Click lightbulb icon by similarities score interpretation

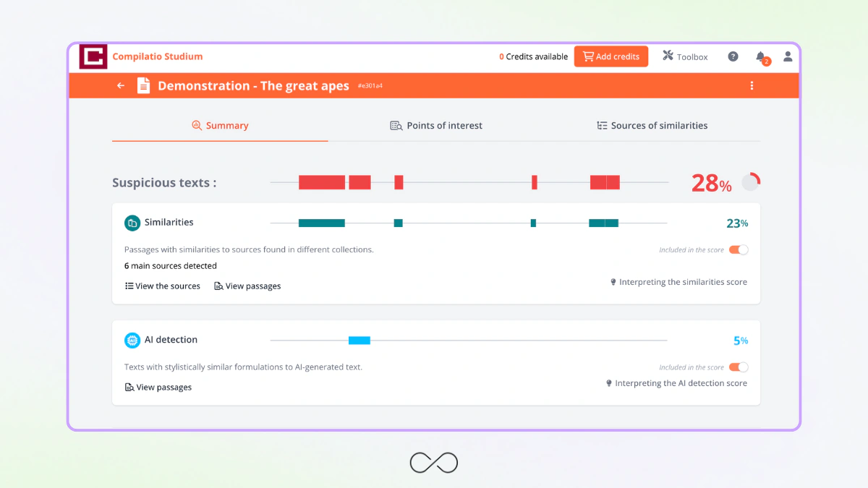[613, 283]
